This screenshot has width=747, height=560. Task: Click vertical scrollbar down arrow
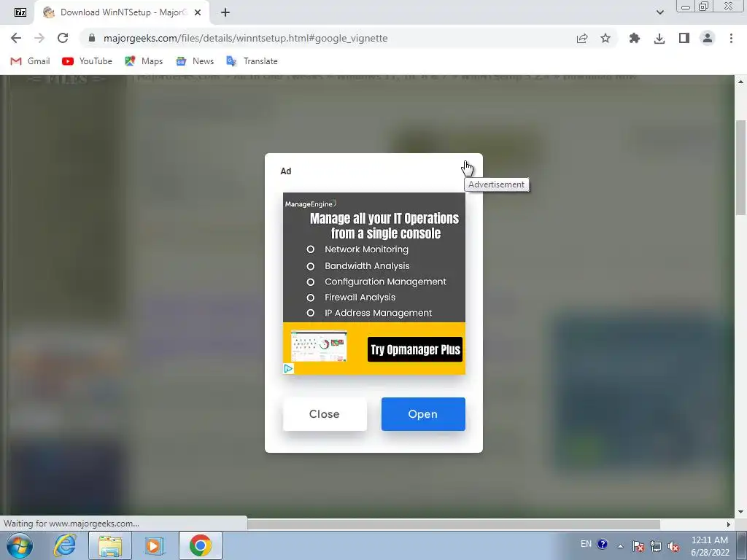coord(740,512)
